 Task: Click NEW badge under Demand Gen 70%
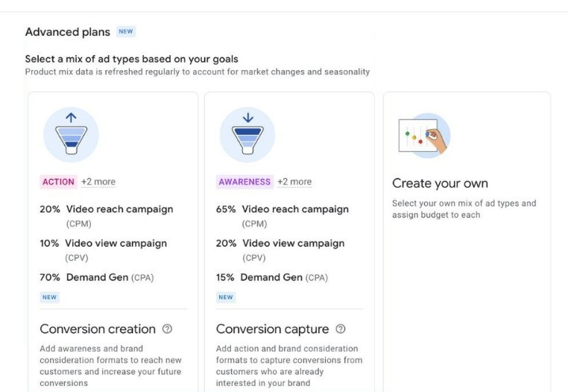[x=49, y=297]
